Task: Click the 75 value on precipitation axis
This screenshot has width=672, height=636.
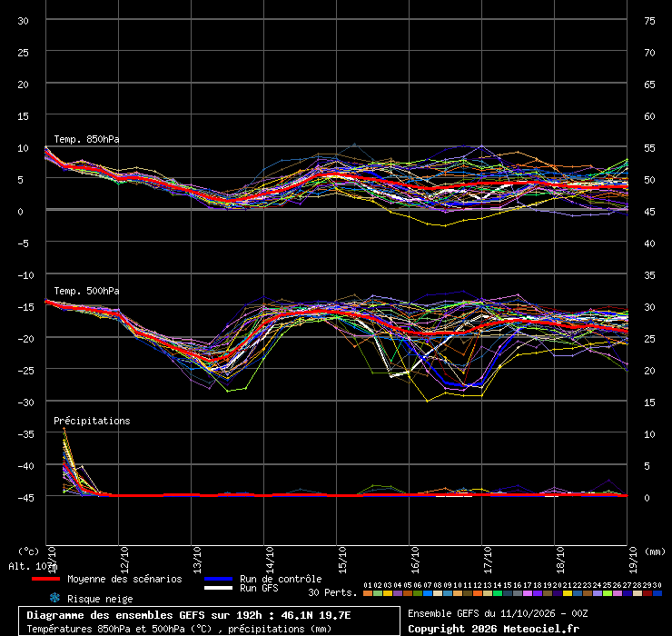Action: (649, 21)
